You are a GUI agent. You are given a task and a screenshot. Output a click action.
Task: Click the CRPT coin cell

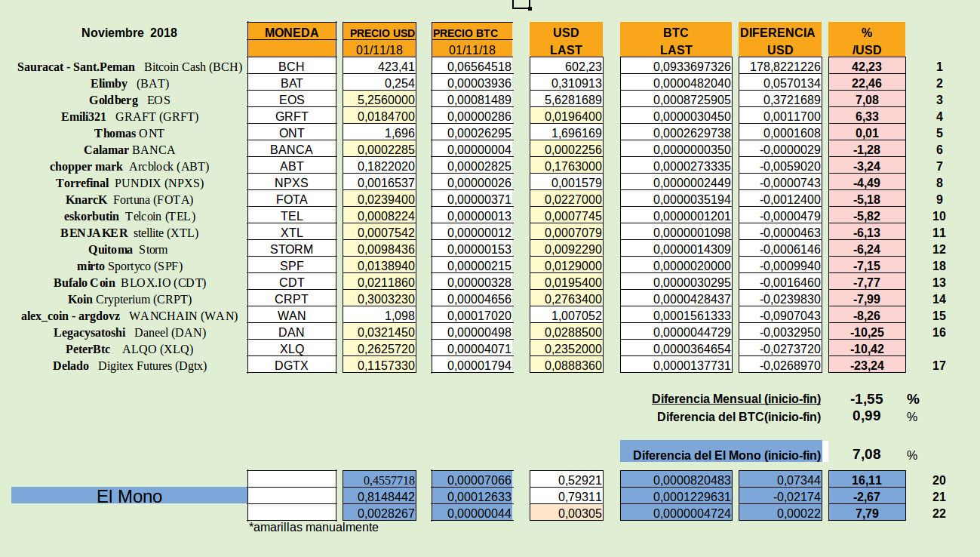292,299
